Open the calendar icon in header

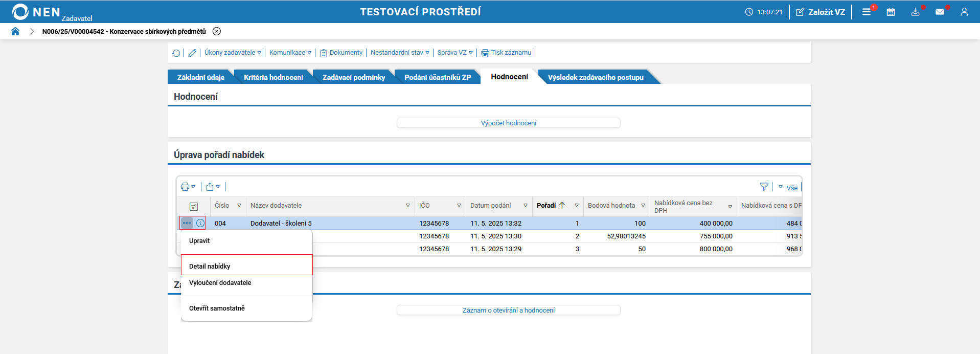891,12
